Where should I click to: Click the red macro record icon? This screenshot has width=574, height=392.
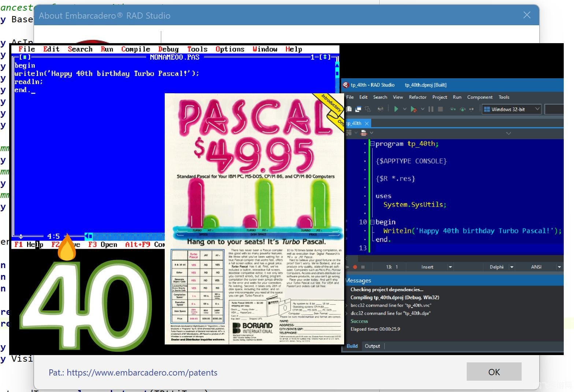pos(355,267)
